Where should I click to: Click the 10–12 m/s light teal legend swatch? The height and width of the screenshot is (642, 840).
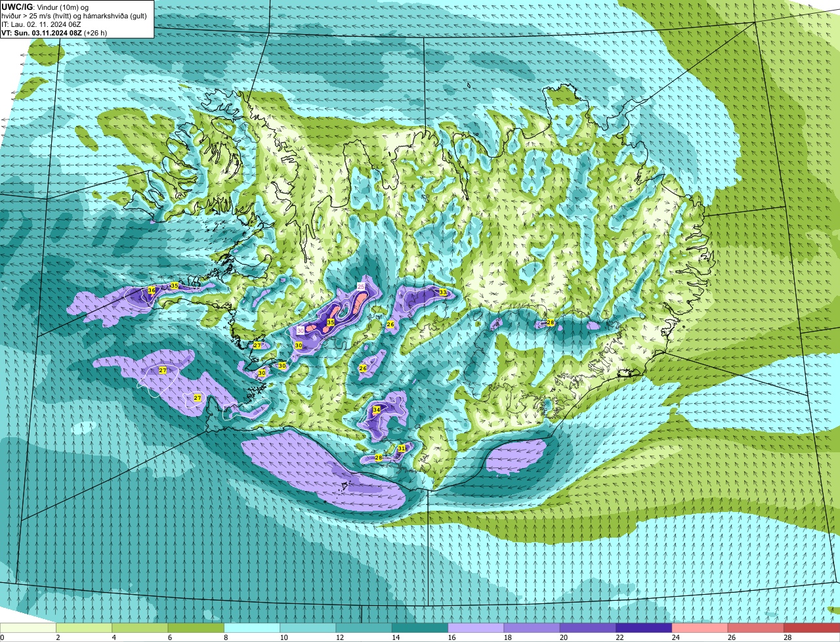tap(308, 628)
